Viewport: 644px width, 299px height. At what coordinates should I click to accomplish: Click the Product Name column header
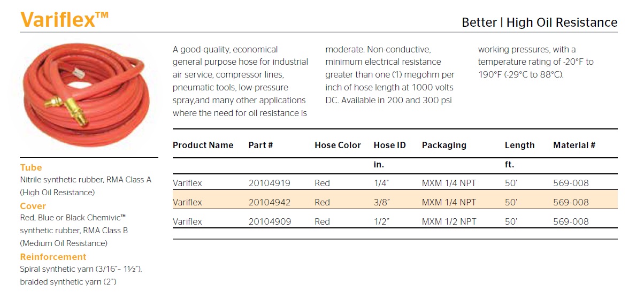point(203,145)
